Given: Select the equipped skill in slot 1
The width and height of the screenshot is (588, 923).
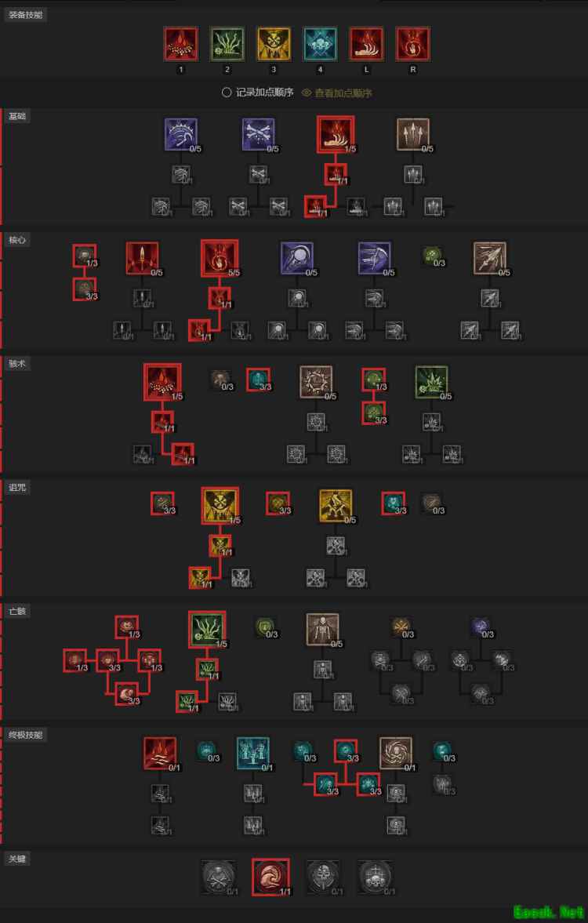Looking at the screenshot, I should [x=180, y=44].
